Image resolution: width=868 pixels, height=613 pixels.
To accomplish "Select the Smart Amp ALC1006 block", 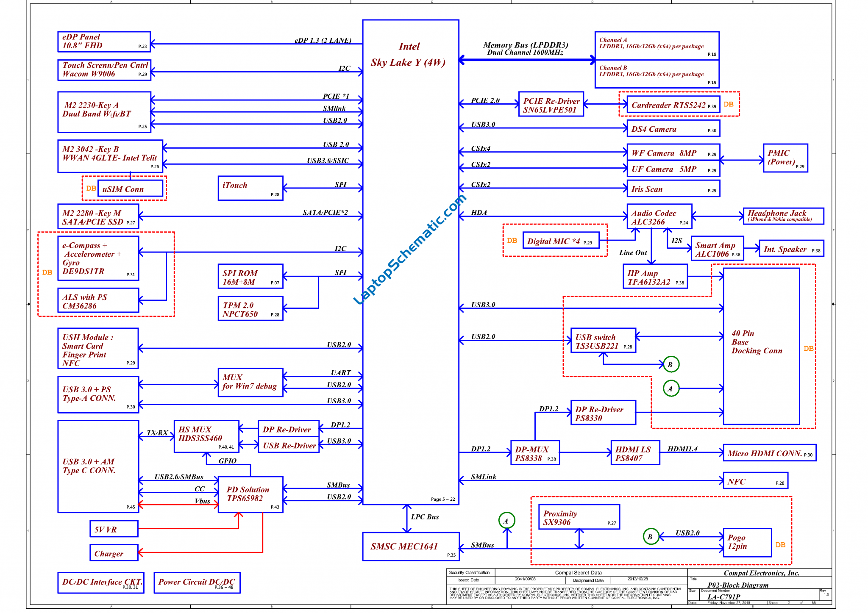I will click(x=717, y=248).
